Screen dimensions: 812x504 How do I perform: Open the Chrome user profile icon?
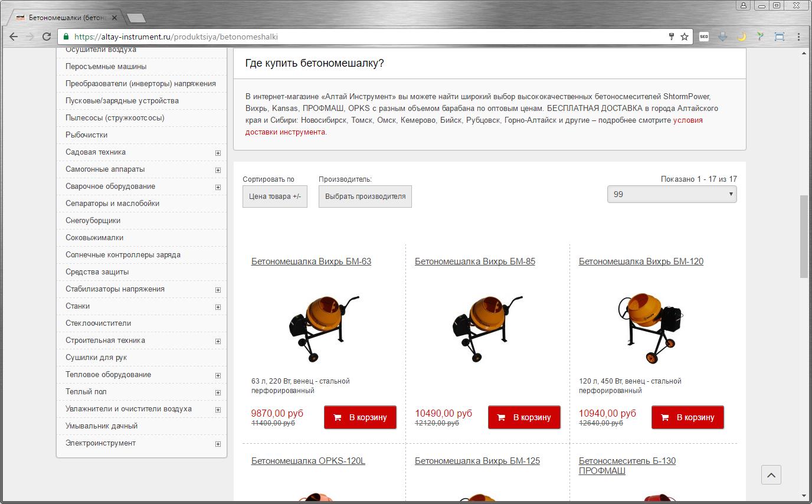tap(744, 5)
